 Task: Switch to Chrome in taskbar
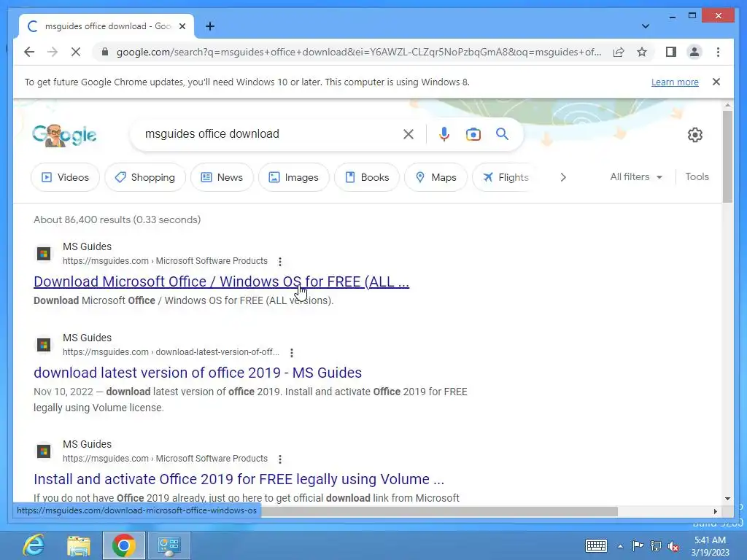point(124,545)
